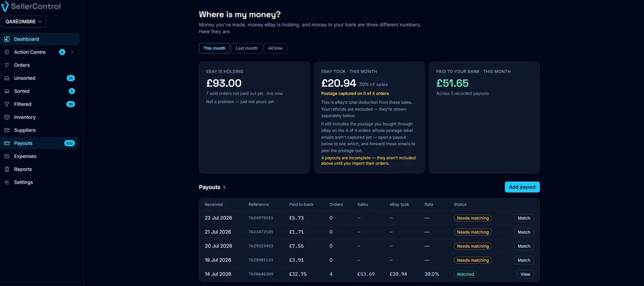
Task: Go to Inventory in the sidebar
Action: [40, 117]
